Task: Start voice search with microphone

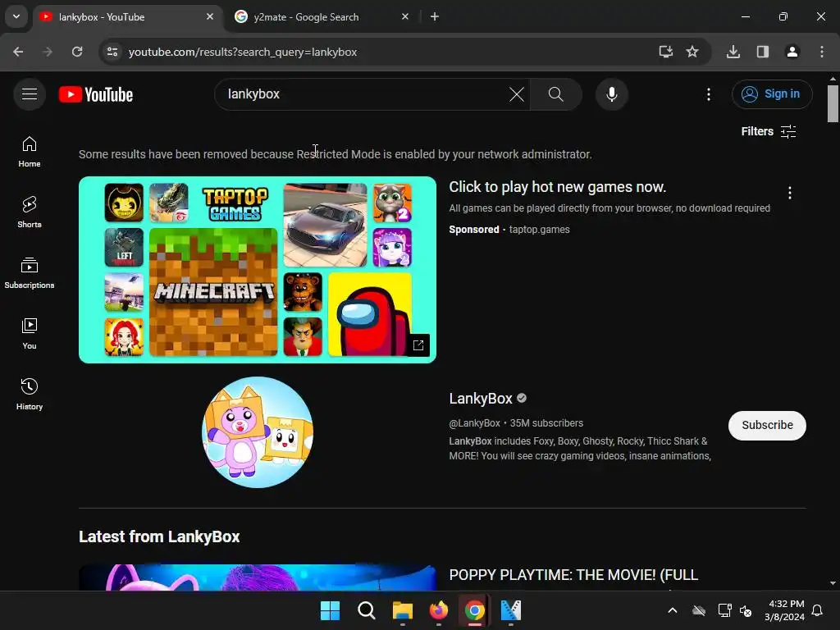Action: click(611, 94)
